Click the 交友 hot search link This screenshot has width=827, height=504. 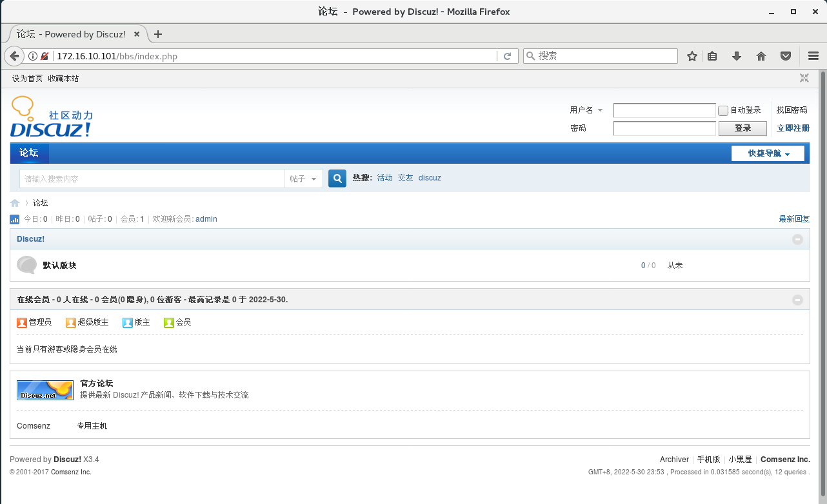click(406, 178)
